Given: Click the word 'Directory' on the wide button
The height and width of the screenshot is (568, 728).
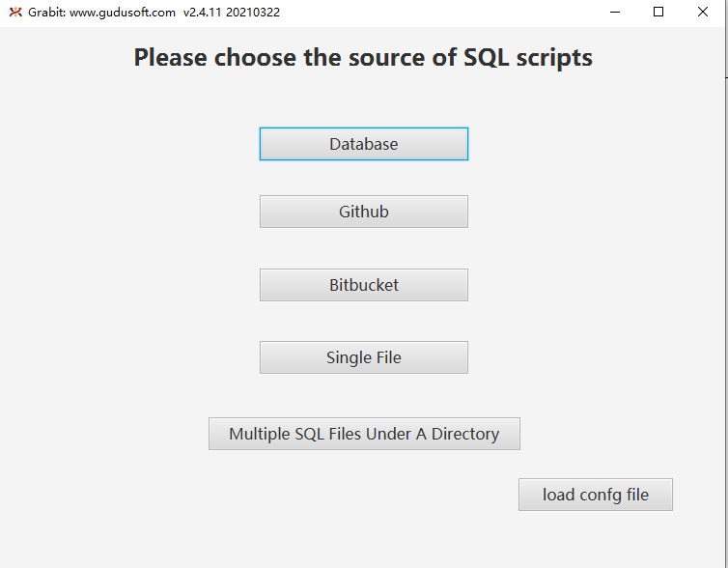Looking at the screenshot, I should click(x=465, y=434).
